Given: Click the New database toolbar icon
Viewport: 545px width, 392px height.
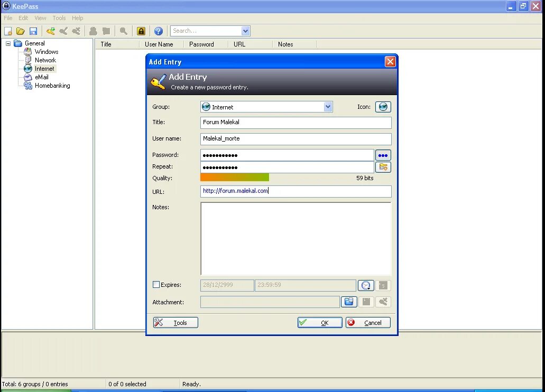Looking at the screenshot, I should coord(8,31).
